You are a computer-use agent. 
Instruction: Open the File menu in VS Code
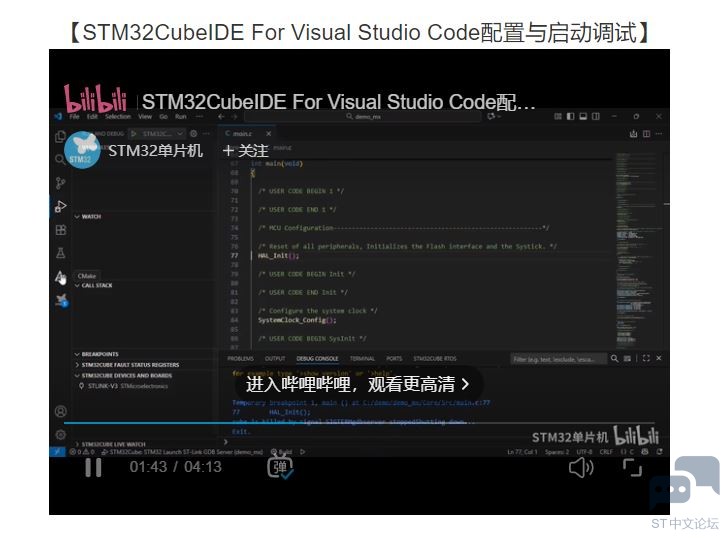(74, 117)
